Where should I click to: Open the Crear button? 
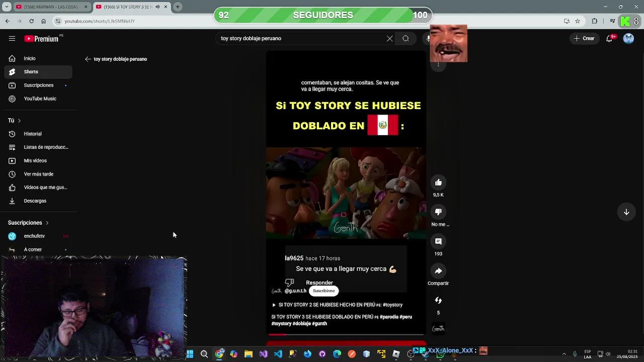point(584,38)
